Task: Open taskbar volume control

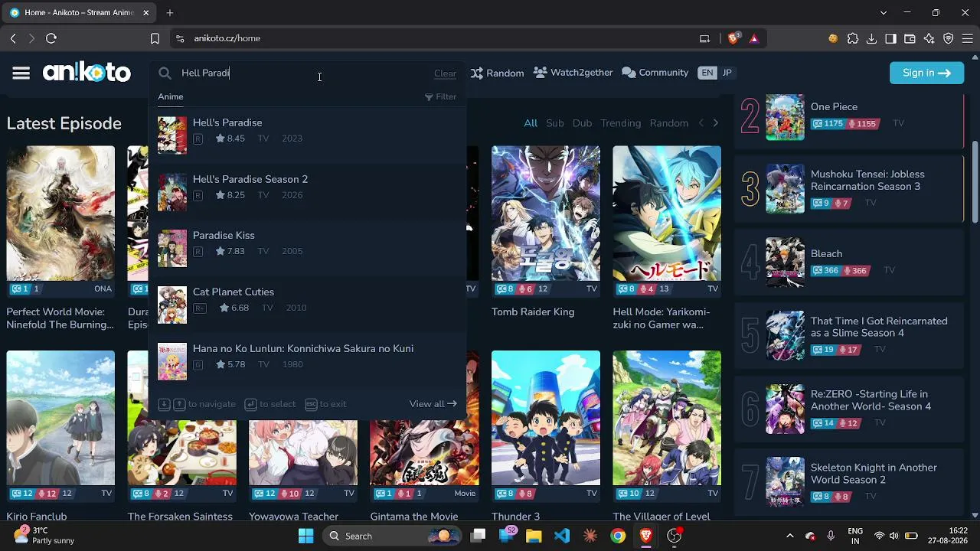Action: 895,536
